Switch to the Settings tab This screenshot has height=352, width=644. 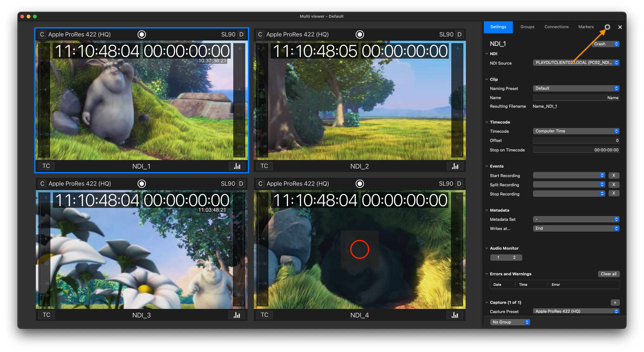tap(498, 27)
